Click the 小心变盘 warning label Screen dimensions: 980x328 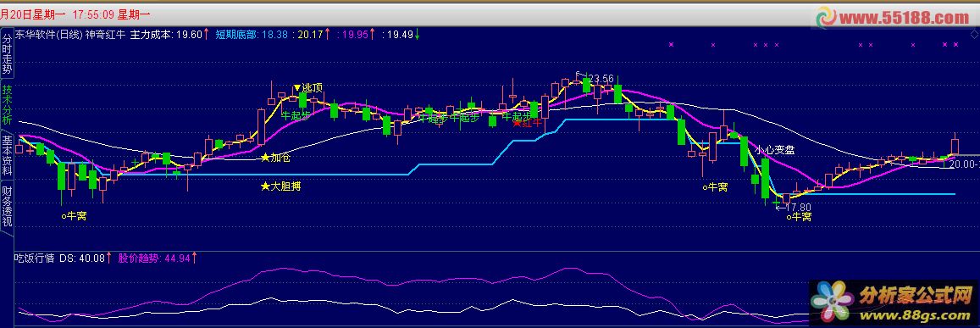coord(774,150)
